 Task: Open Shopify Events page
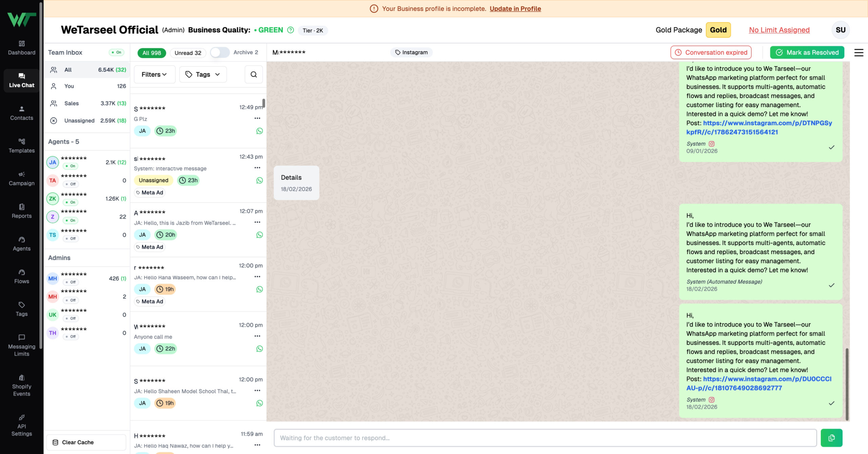point(22,386)
